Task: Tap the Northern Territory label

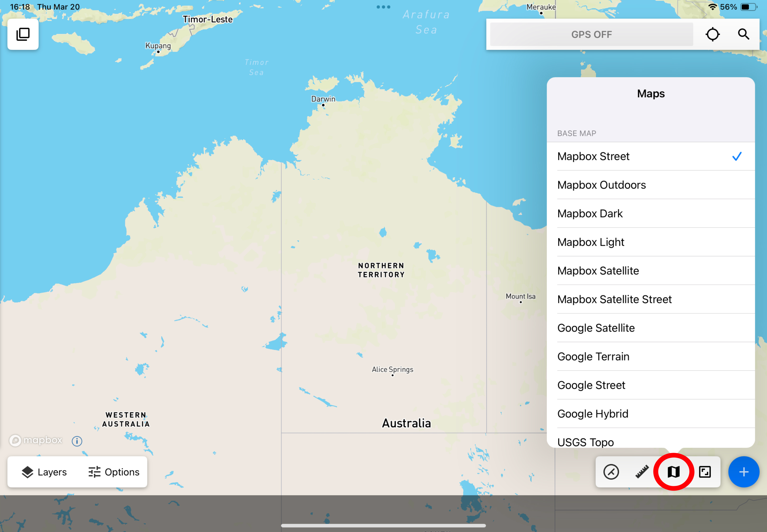Action: (x=381, y=270)
